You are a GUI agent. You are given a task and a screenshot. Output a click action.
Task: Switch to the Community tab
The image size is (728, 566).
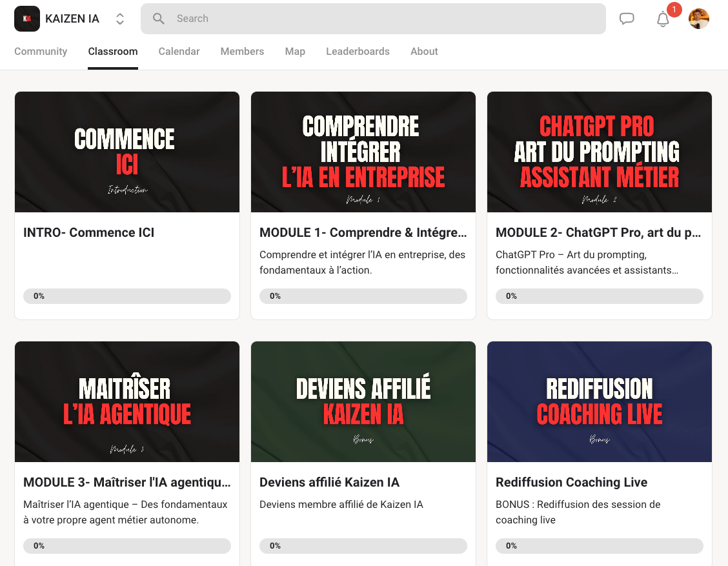point(41,51)
